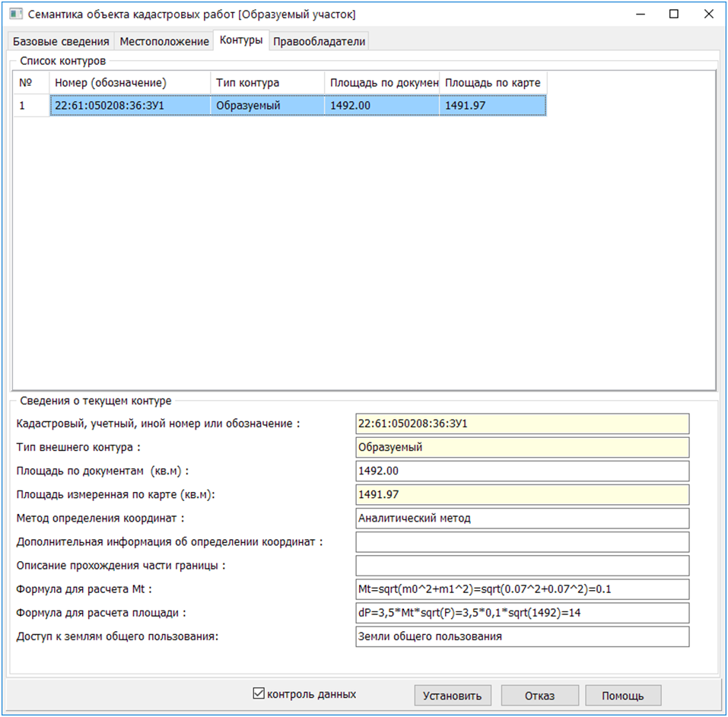Open help with «Помощь» button

click(x=623, y=696)
